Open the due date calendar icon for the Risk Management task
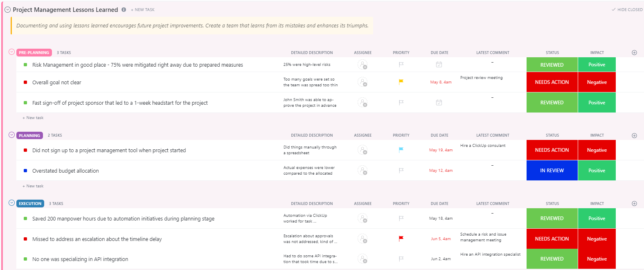The image size is (644, 270). pyautogui.click(x=439, y=65)
